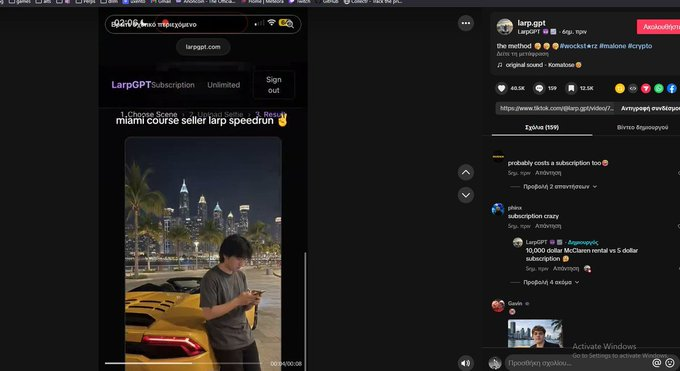Insert a mention with @ icon
The width and height of the screenshot is (680, 371).
(x=657, y=363)
